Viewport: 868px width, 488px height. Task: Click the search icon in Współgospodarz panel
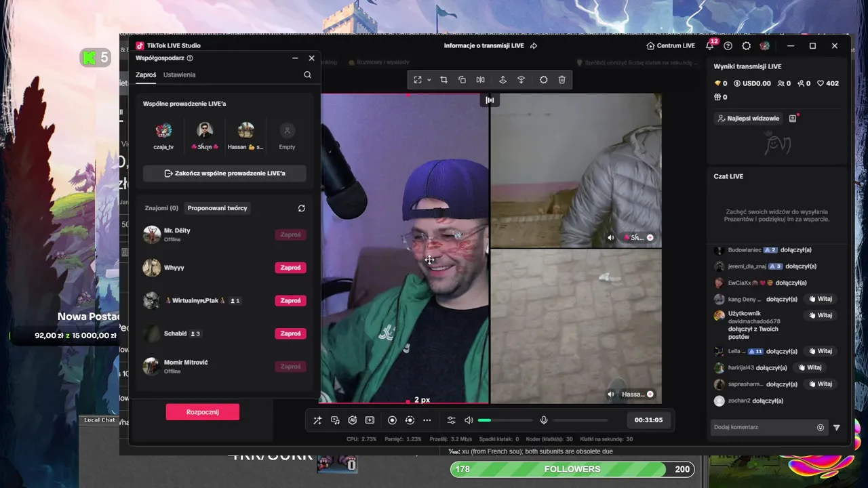pyautogui.click(x=308, y=75)
